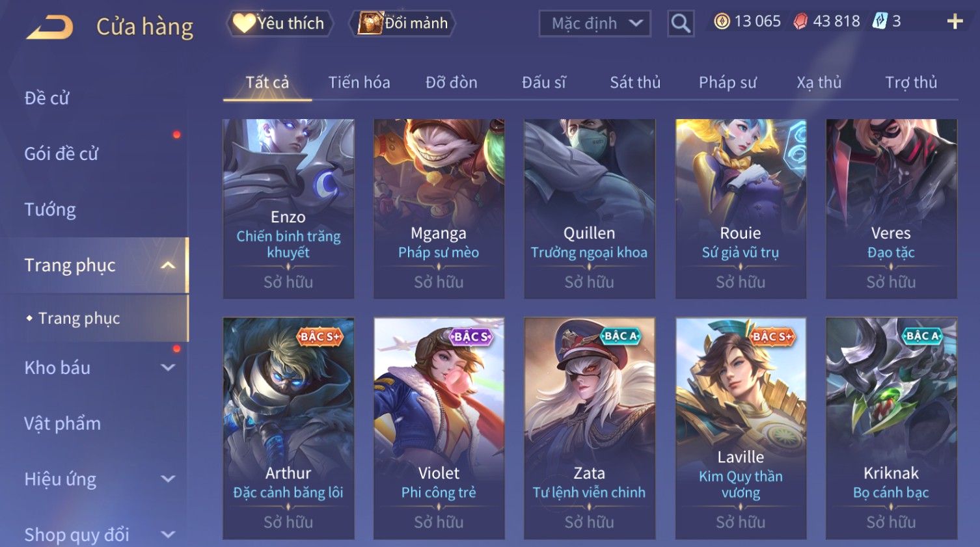Open Gói đề cử in the sidebar
Image resolution: width=980 pixels, height=547 pixels.
pyautogui.click(x=61, y=154)
